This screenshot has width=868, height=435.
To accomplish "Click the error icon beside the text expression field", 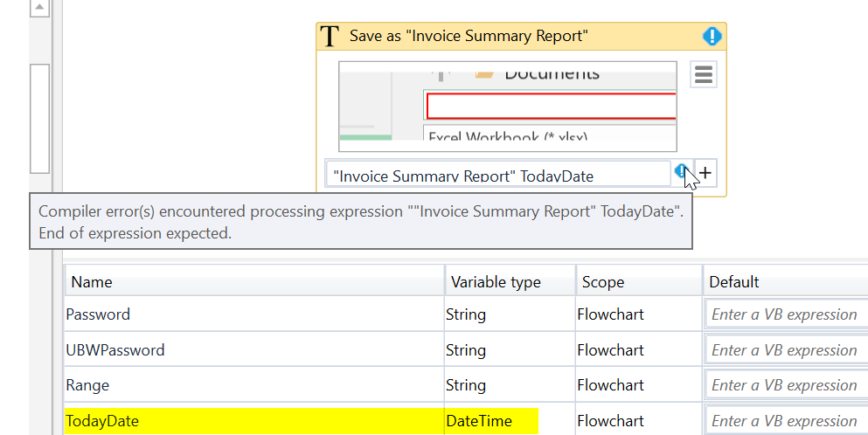I will pos(682,172).
